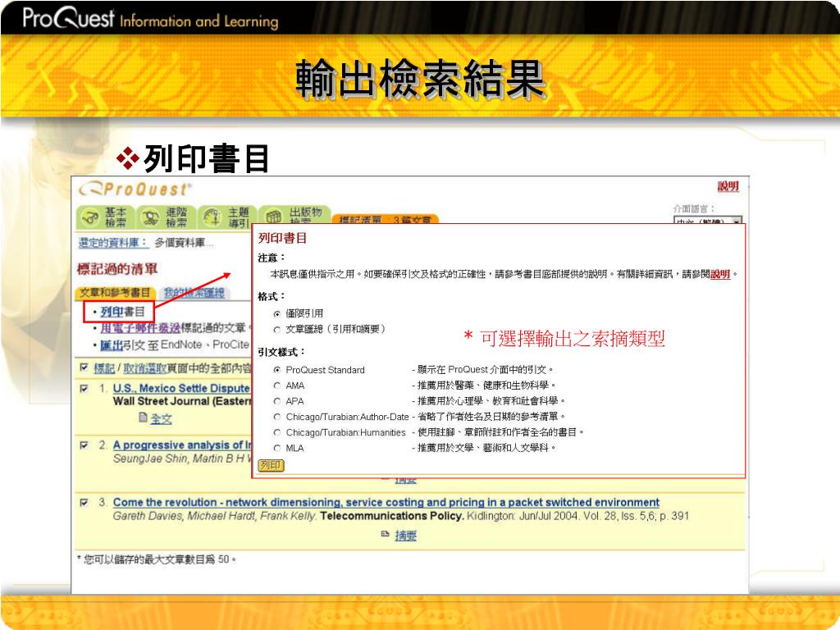Click the Wall Street Journal source text
This screenshot has height=630, width=840.
pos(182,401)
